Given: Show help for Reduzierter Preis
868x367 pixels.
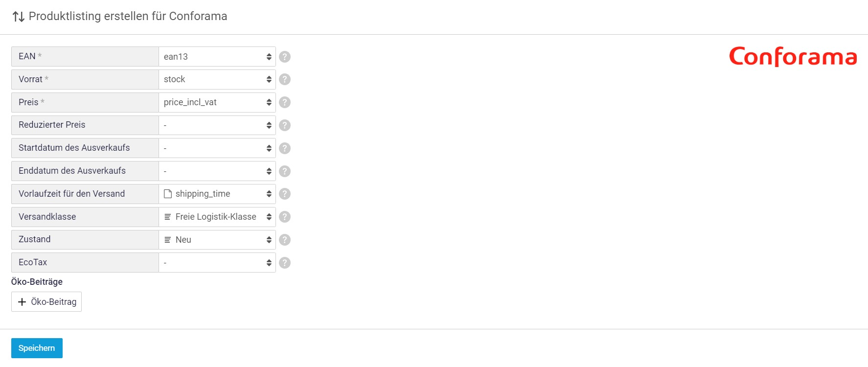Looking at the screenshot, I should pos(285,125).
